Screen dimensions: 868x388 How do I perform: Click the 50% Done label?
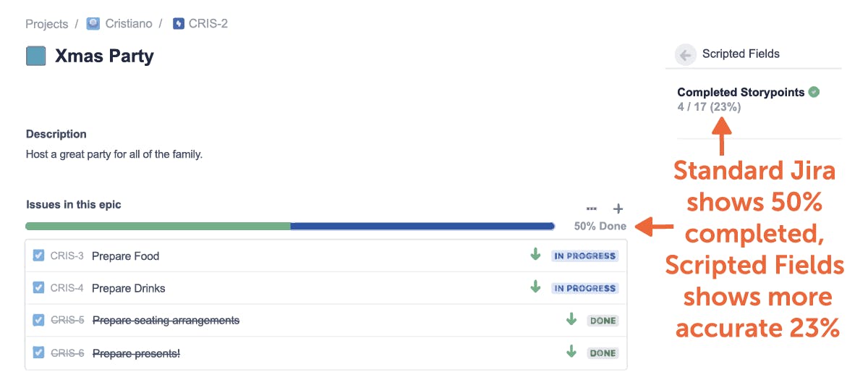click(600, 226)
